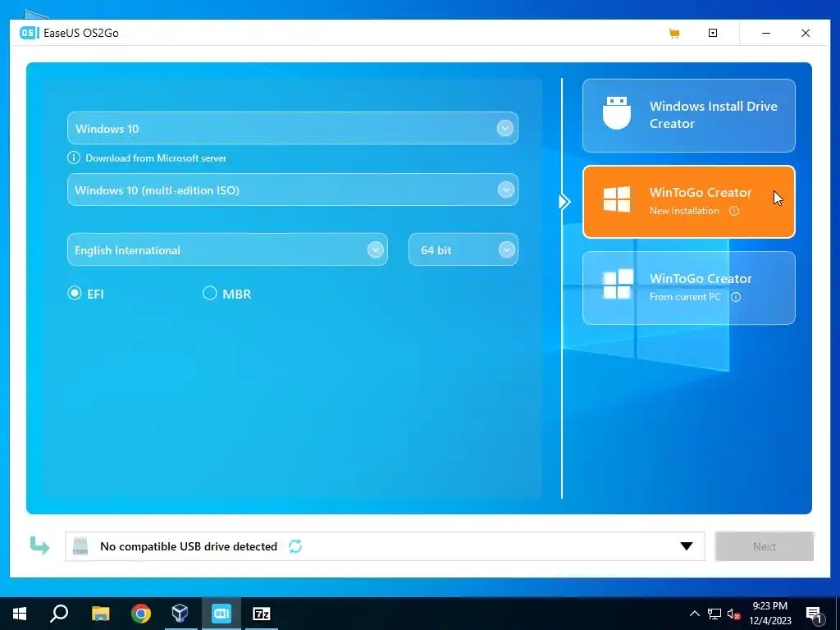The width and height of the screenshot is (840, 630).
Task: Open taskbar search
Action: click(59, 614)
